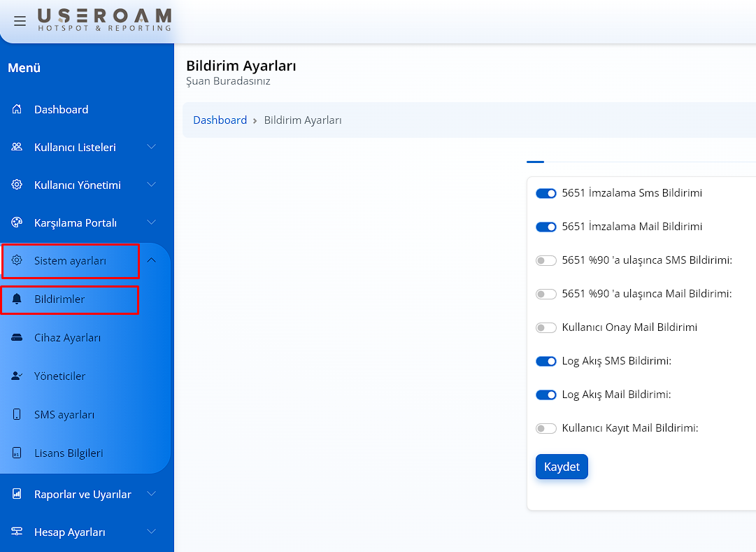Click the Dashboard home icon
The height and width of the screenshot is (552, 756).
coord(17,109)
